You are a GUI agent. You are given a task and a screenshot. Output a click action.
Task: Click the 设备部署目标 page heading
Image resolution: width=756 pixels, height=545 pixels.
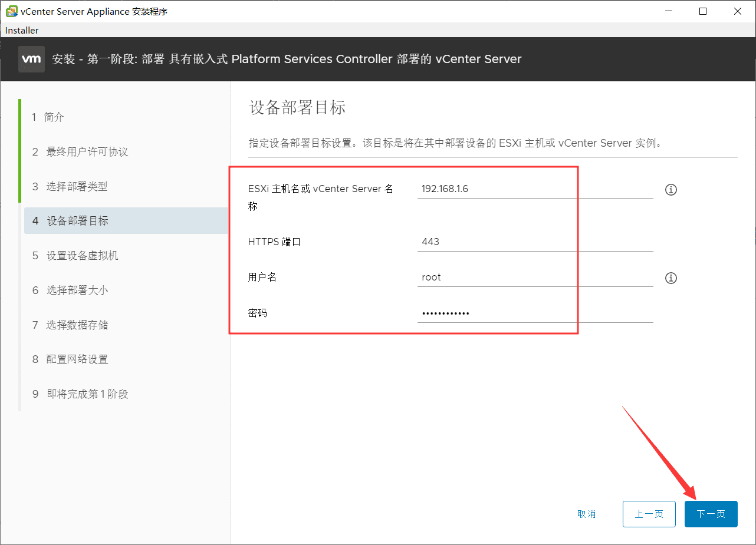(x=297, y=107)
